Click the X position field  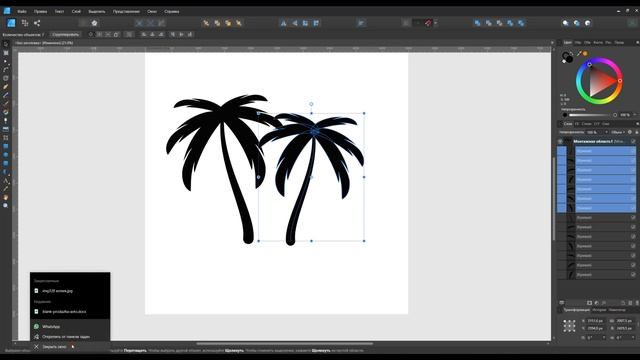595,321
